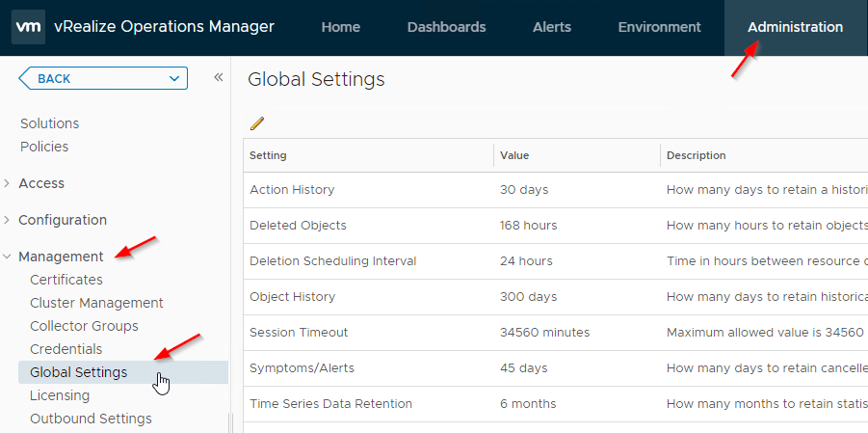Click the VMware vm logo icon

28,27
